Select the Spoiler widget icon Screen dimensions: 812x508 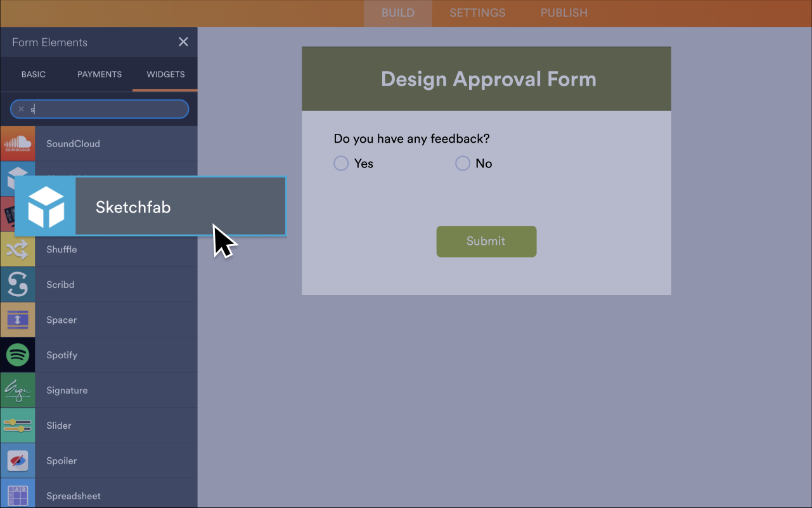tap(18, 460)
